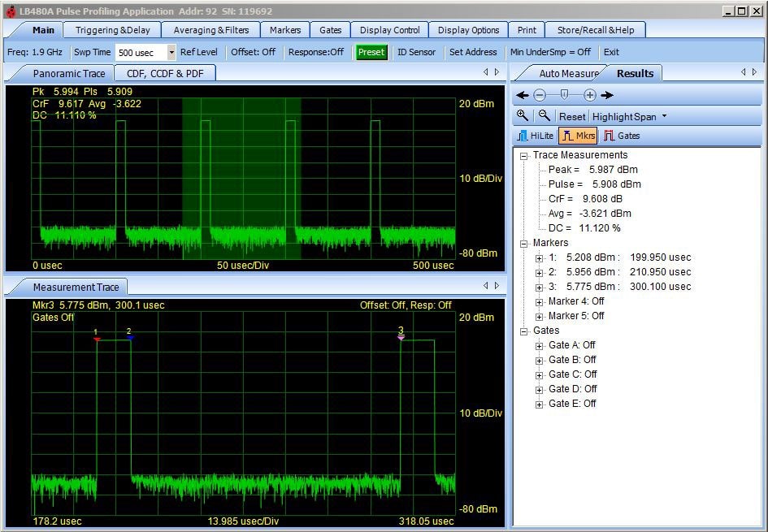Screen dimensions: 768x532
Task: Open the CDF, CCDF & PDF tab
Action: pos(165,73)
